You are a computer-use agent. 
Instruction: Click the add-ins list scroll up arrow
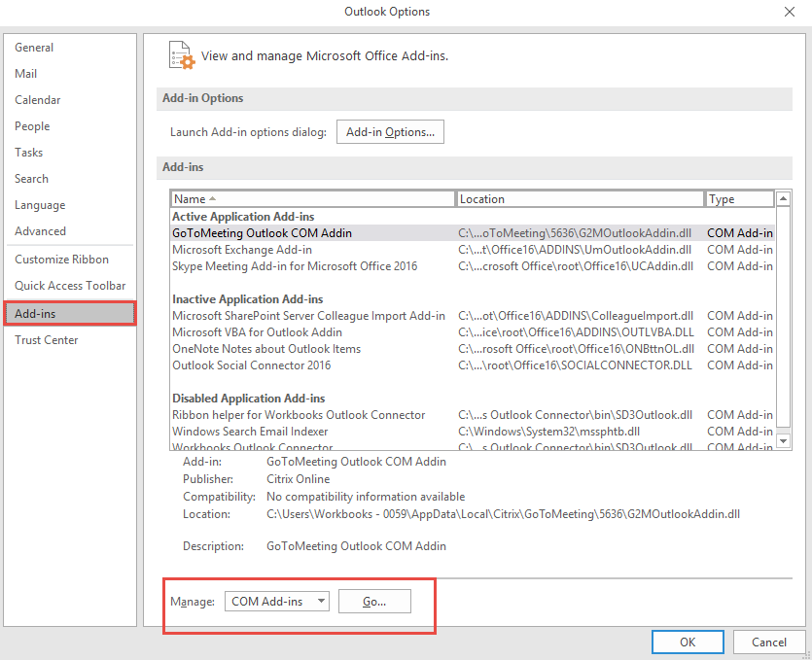(x=784, y=198)
